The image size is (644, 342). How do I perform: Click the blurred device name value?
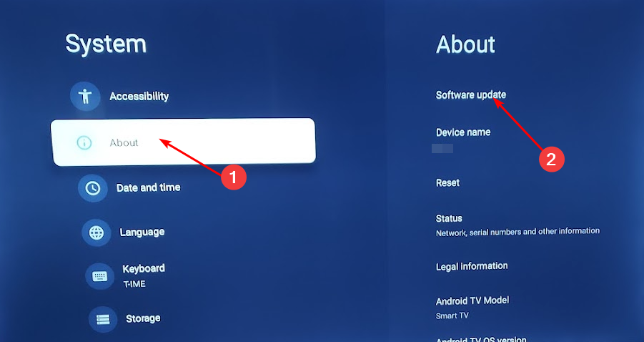pos(442,148)
